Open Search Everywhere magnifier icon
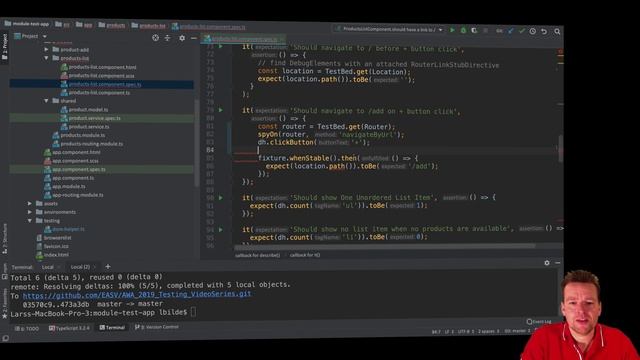 [x=557, y=31]
